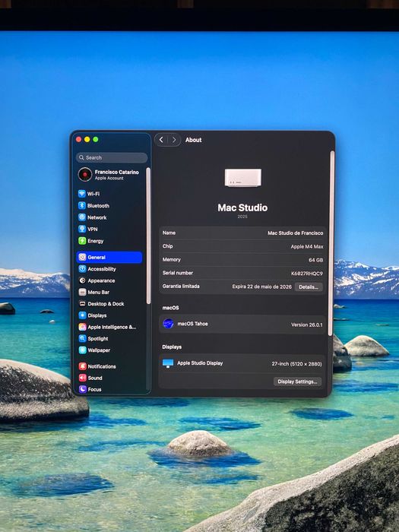This screenshot has width=399, height=532.
Task: Click the Search field
Action: pyautogui.click(x=112, y=157)
